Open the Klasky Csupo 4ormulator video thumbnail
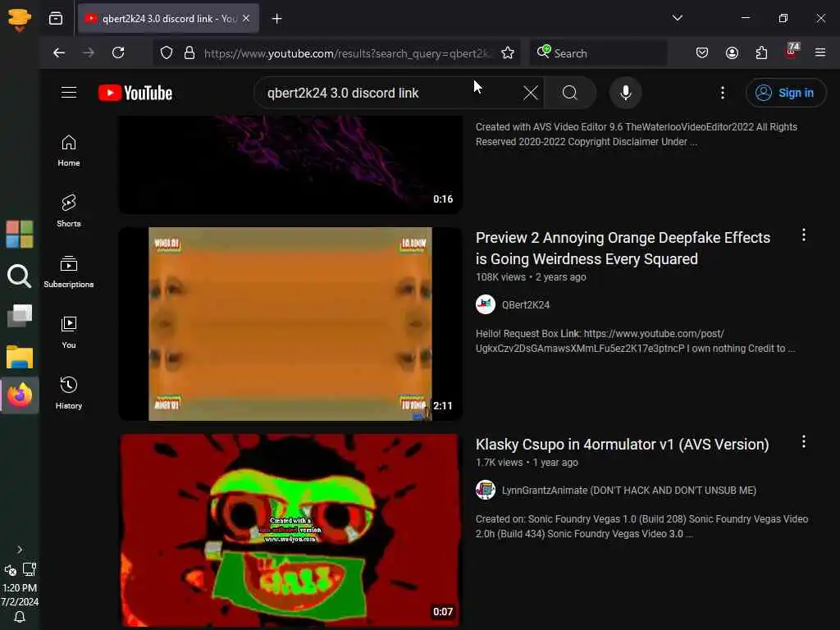The width and height of the screenshot is (840, 630). pyautogui.click(x=290, y=530)
